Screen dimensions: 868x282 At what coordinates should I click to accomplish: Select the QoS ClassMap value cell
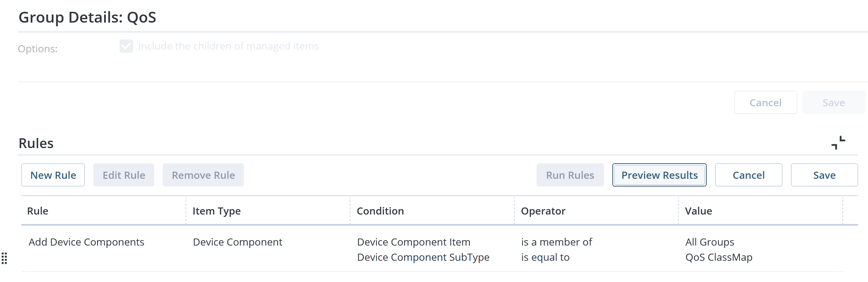click(x=719, y=257)
